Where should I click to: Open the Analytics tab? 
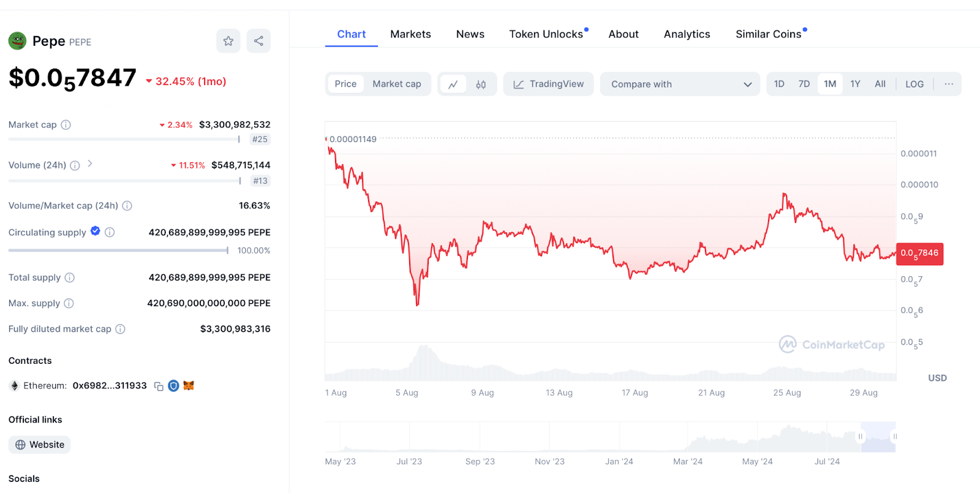[687, 34]
